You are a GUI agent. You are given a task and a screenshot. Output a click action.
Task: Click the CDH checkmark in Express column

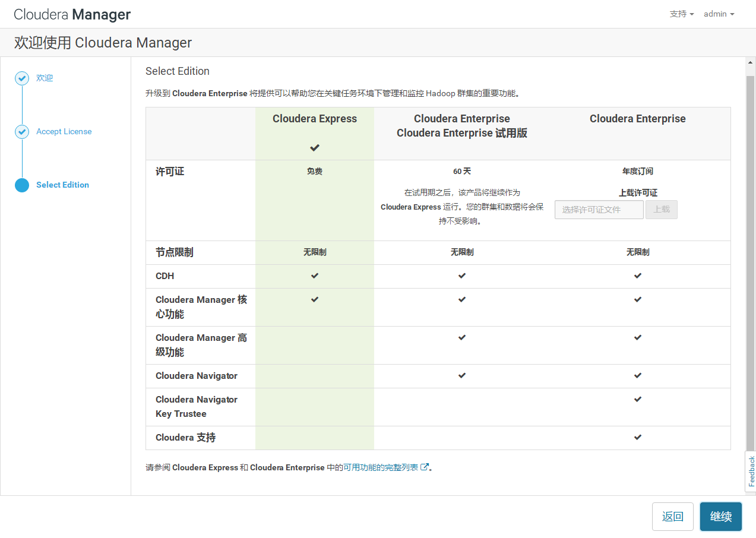pos(314,276)
